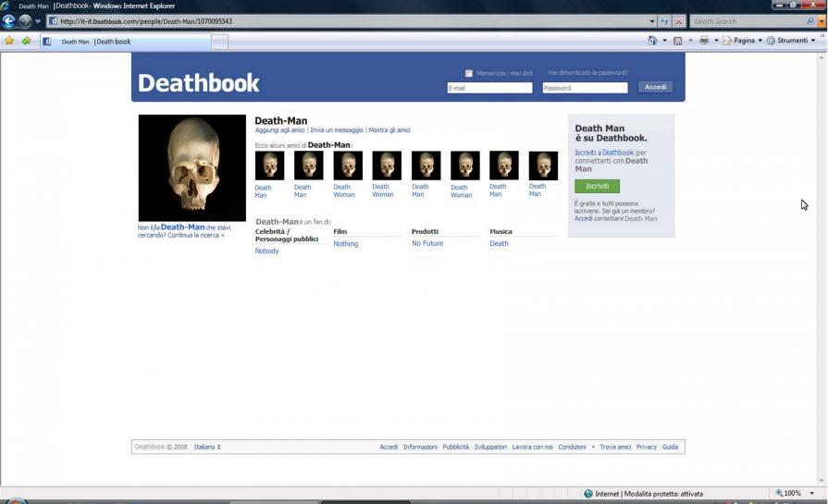Click the Invia un messaggio link
Viewport: 828px width, 504px height.
[x=337, y=130]
